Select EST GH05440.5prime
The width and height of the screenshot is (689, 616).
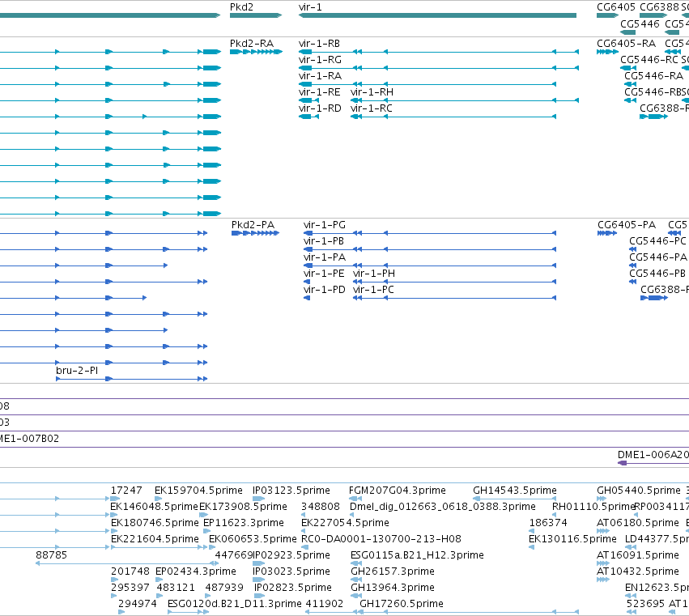639,491
